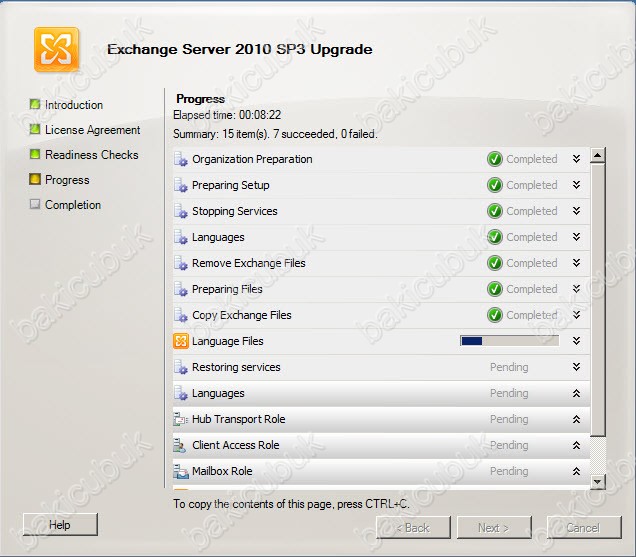Expand Preparing Files details chevron
Image resolution: width=636 pixels, height=557 pixels.
[576, 288]
